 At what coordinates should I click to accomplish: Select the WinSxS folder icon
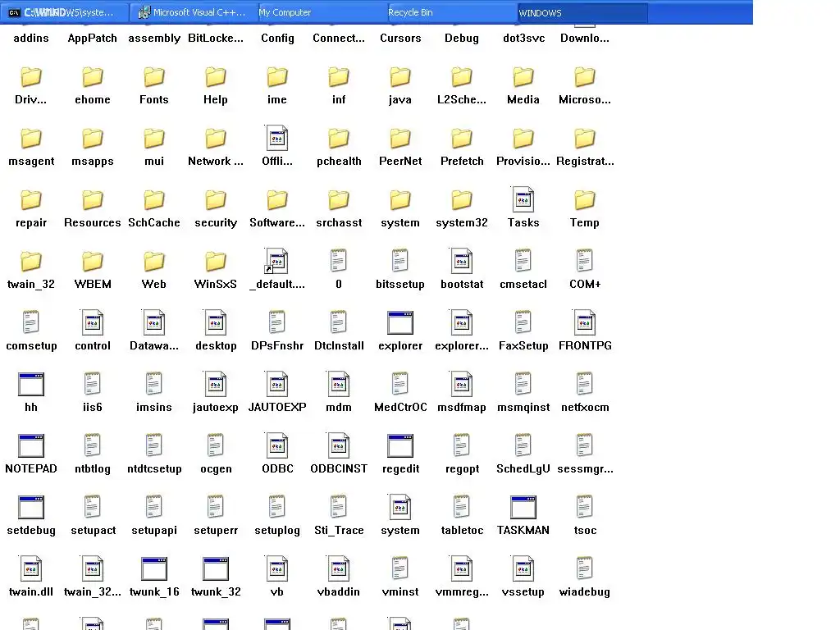pyautogui.click(x=216, y=262)
